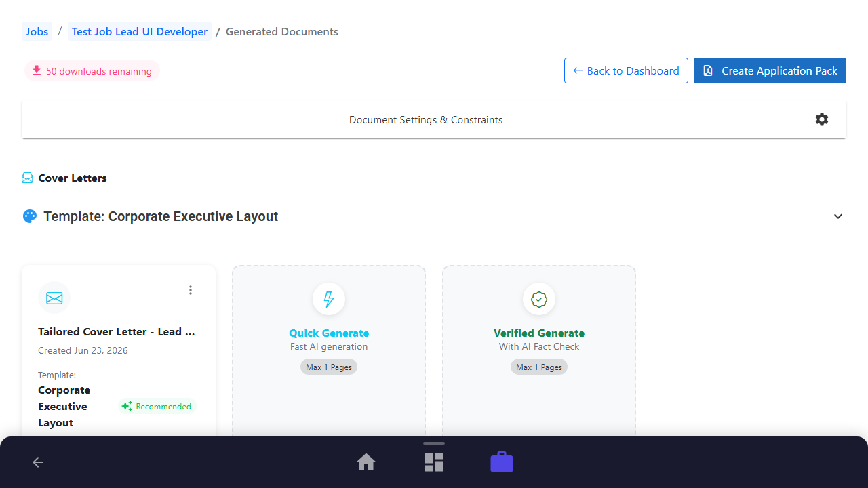Click the 'Template:' label on the card
Image resolution: width=868 pixels, height=488 pixels.
coord(57,375)
